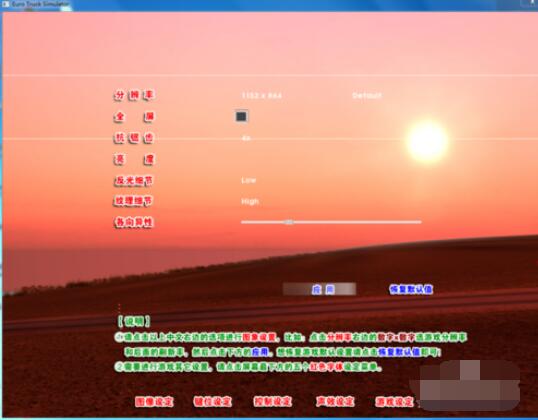Change the 4x anti-aliasing value
This screenshot has height=420, width=538.
click(x=246, y=138)
